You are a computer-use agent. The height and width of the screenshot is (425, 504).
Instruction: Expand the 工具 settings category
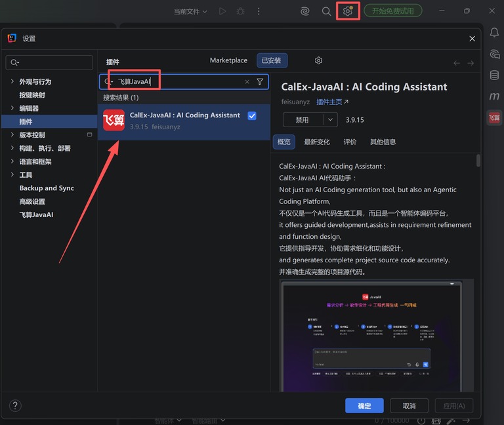coord(12,174)
